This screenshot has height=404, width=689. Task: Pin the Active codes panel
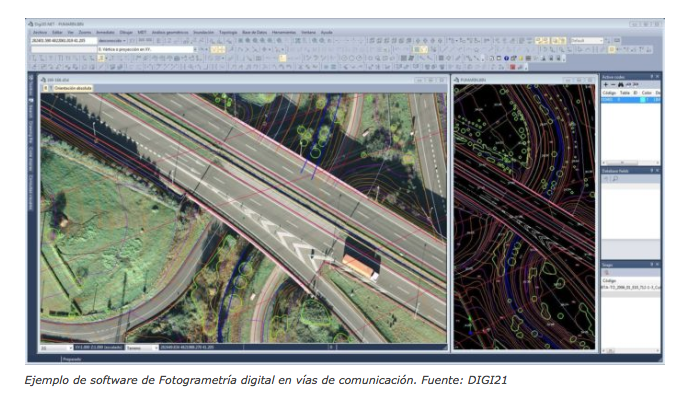point(651,76)
